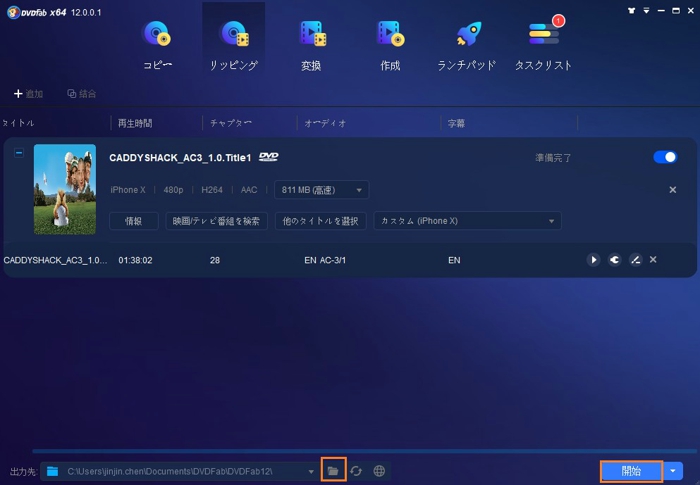Click the 情報 info button
Viewport: 700px width, 485px height.
click(133, 221)
